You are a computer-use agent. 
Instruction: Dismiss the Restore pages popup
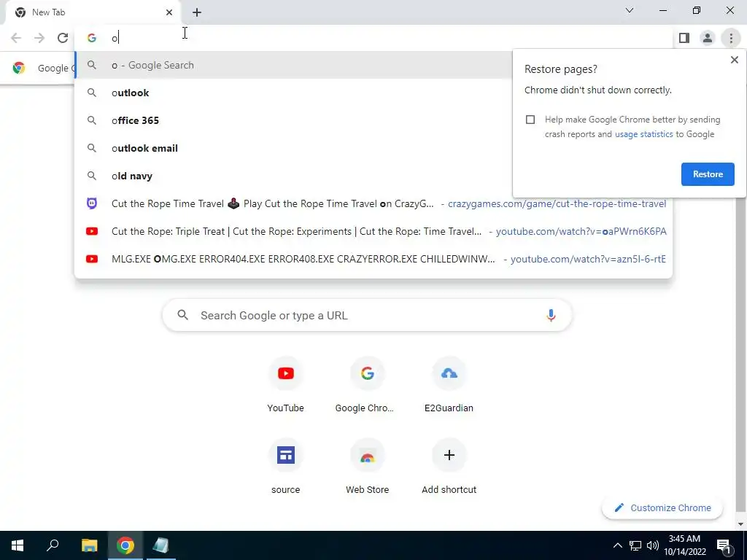[734, 60]
